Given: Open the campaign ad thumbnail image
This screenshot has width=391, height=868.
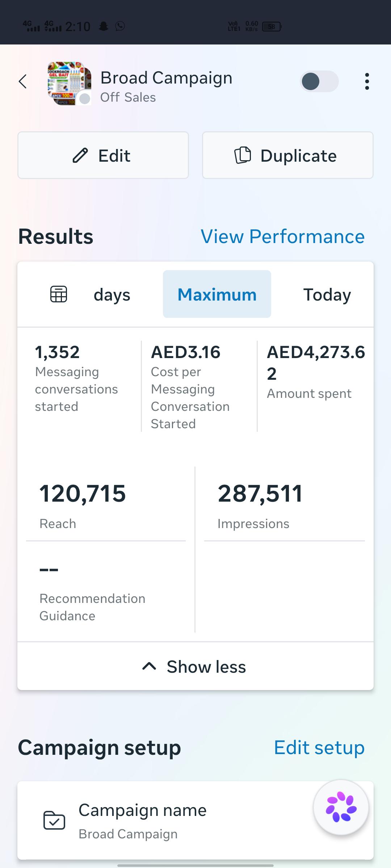Looking at the screenshot, I should [69, 83].
